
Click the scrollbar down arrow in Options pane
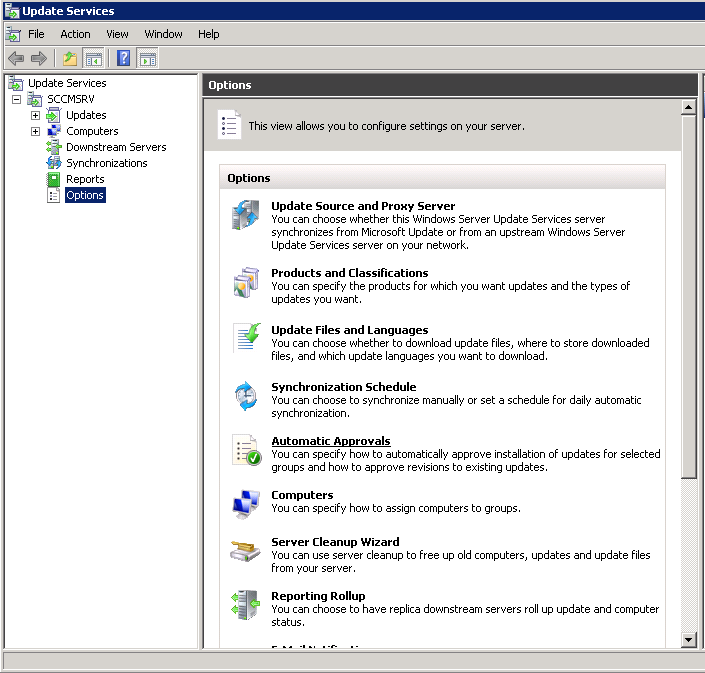click(x=688, y=639)
